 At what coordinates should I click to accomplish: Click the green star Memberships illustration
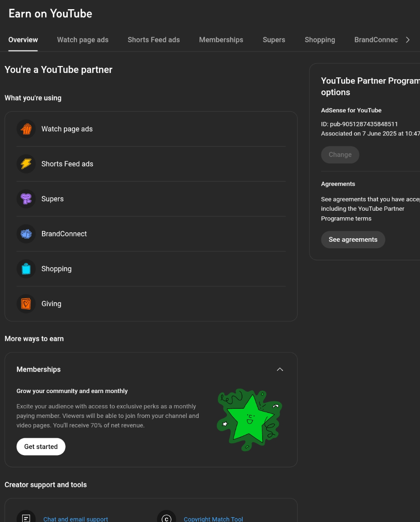[249, 420]
